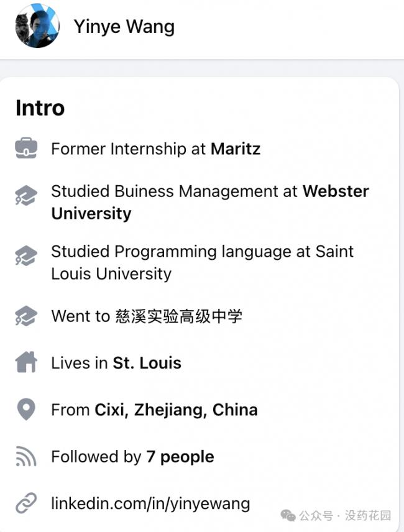Click the location pin icon beside From
This screenshot has height=532, width=404.
point(26,410)
